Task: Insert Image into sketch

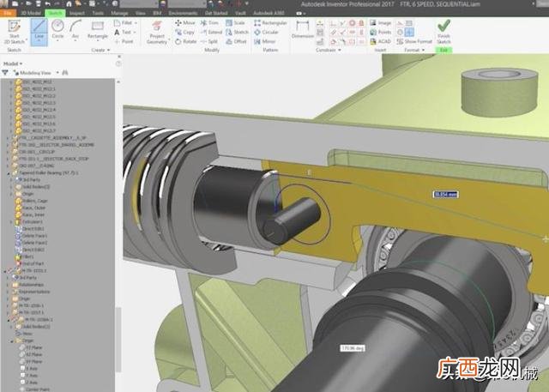Action: tap(380, 23)
